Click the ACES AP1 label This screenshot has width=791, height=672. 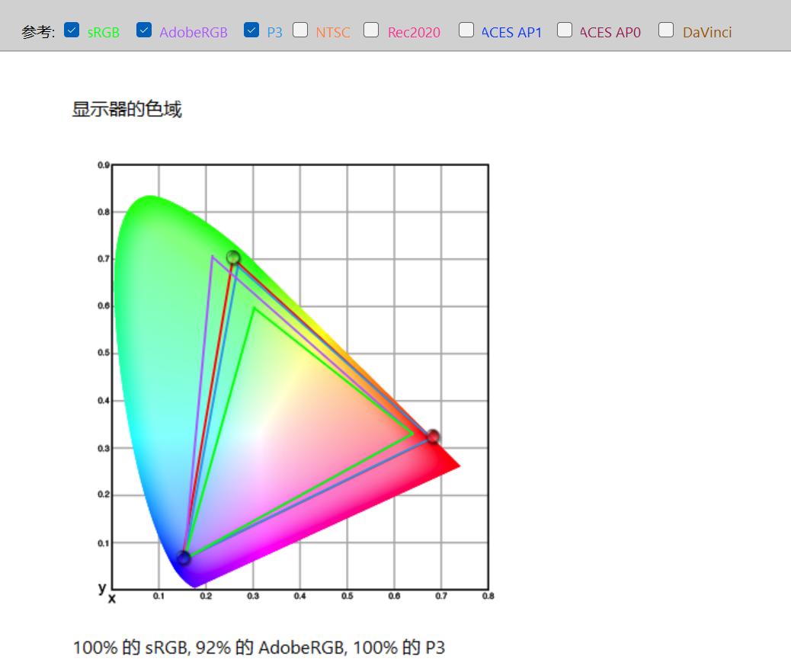511,32
